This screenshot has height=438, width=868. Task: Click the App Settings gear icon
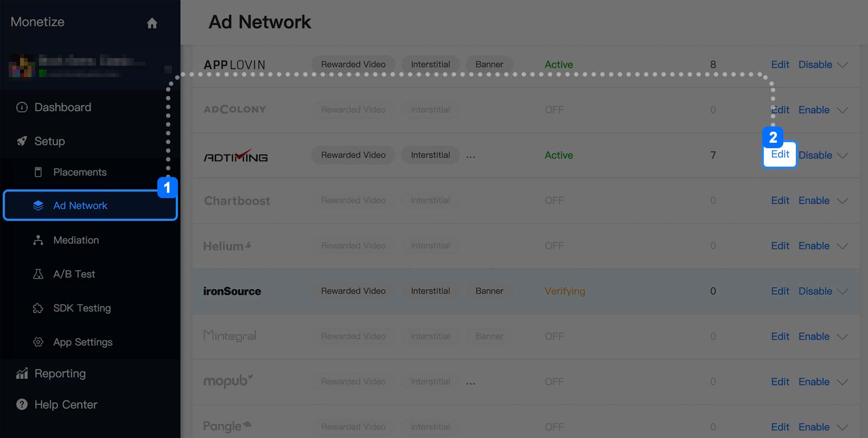click(38, 342)
